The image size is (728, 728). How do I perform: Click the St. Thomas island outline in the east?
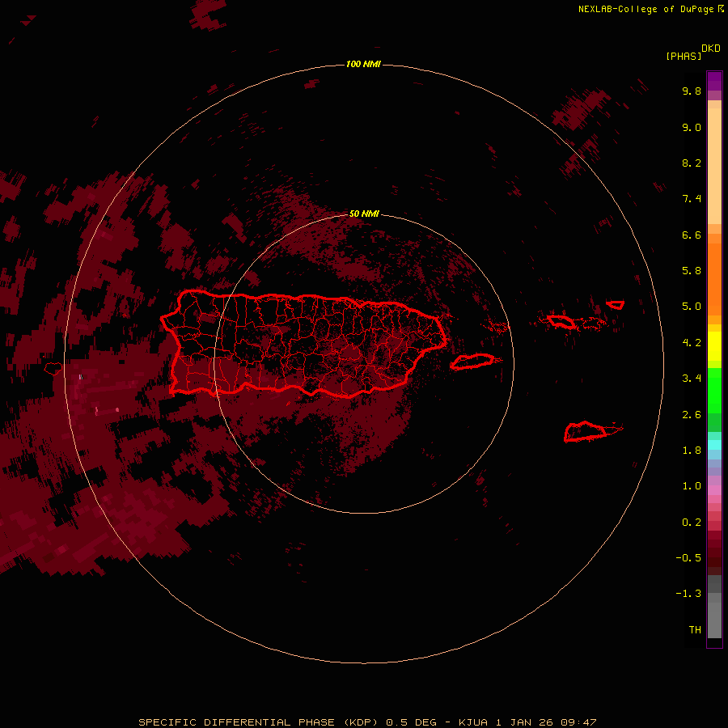(561, 321)
